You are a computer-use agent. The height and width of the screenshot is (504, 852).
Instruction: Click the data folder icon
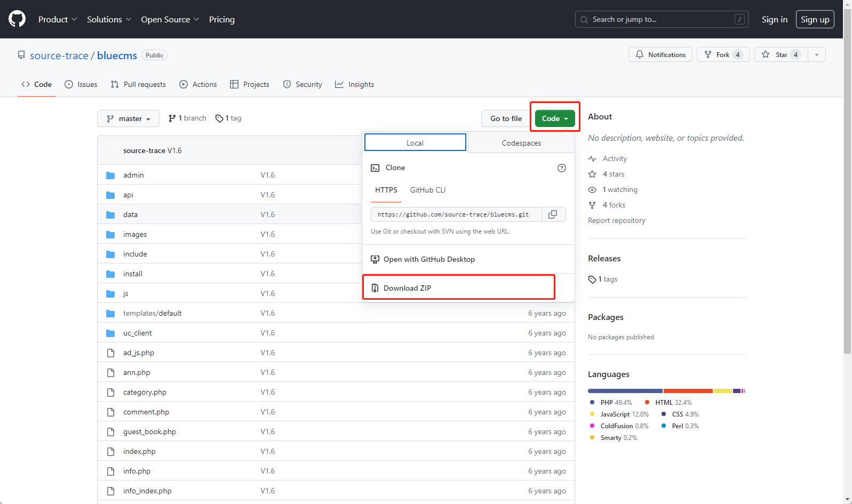110,215
